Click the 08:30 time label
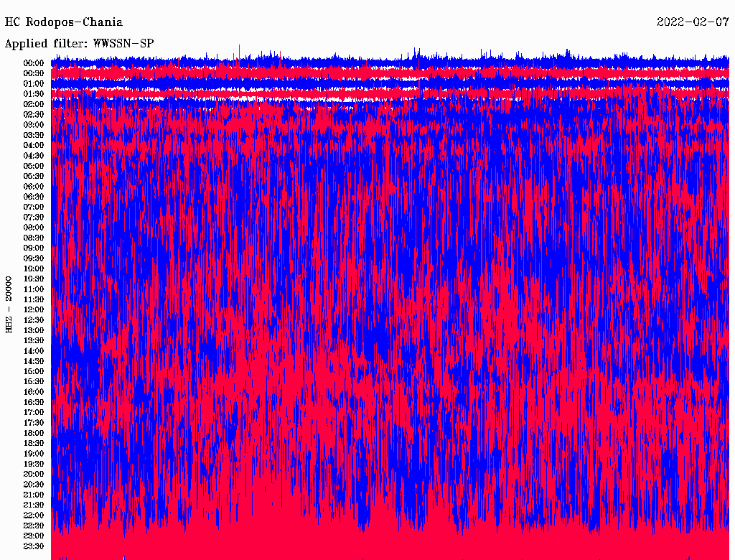Viewport: 735px width, 560px height. 34,238
